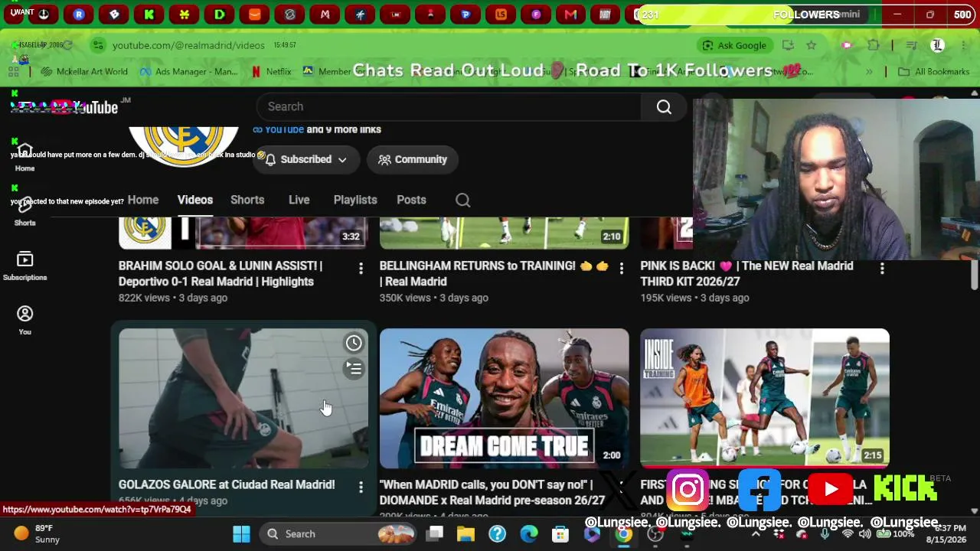The height and width of the screenshot is (551, 980).
Task: Open the Posts channel tab
Action: [x=411, y=200]
